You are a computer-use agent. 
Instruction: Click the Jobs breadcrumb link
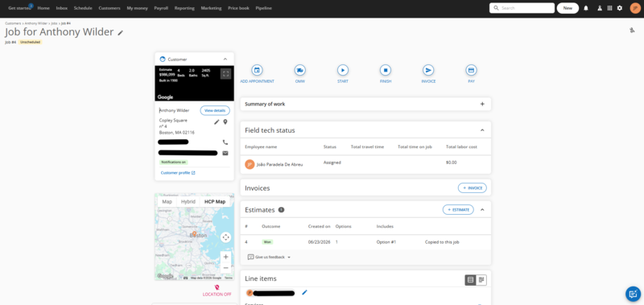point(54,23)
